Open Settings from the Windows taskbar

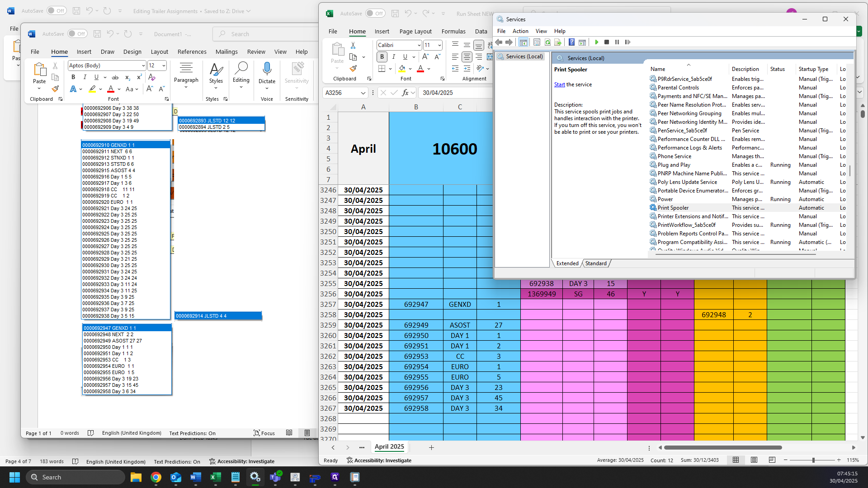pyautogui.click(x=255, y=477)
